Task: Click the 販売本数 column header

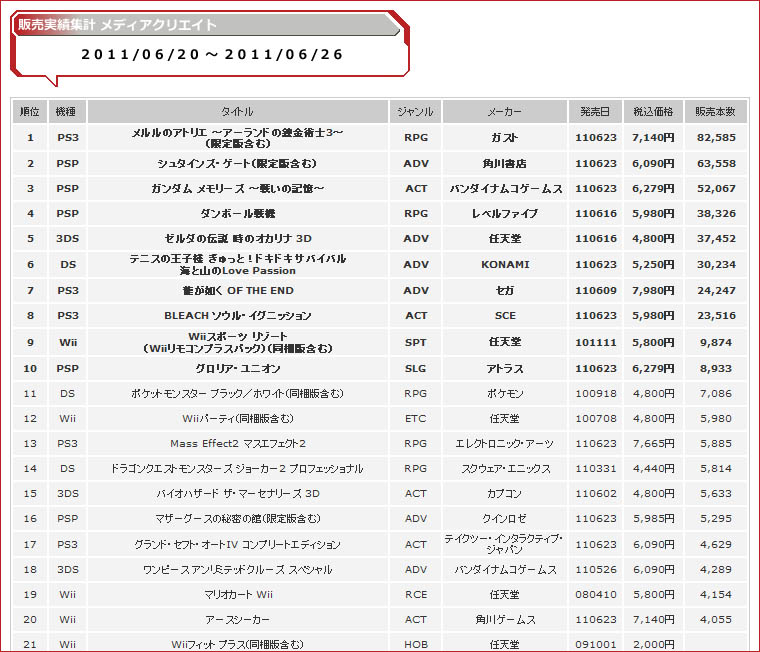Action: point(715,111)
